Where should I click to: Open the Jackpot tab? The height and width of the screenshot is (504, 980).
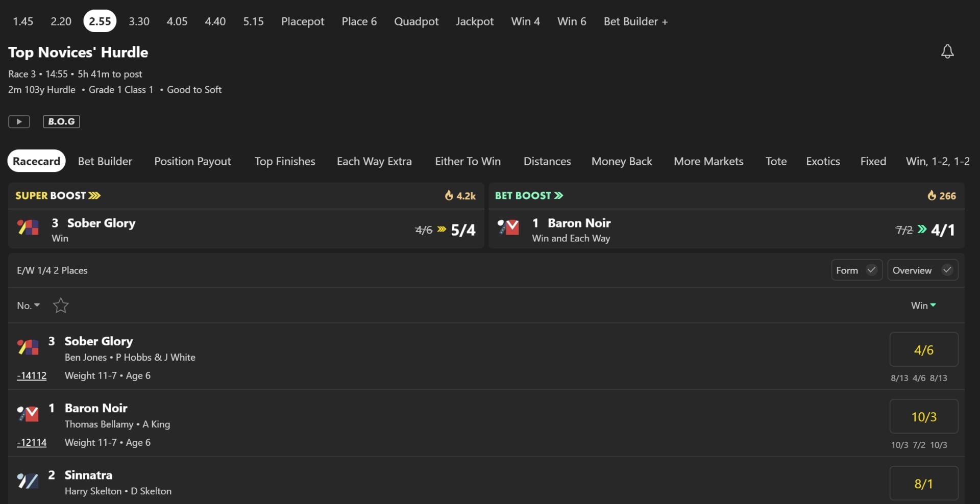coord(475,21)
